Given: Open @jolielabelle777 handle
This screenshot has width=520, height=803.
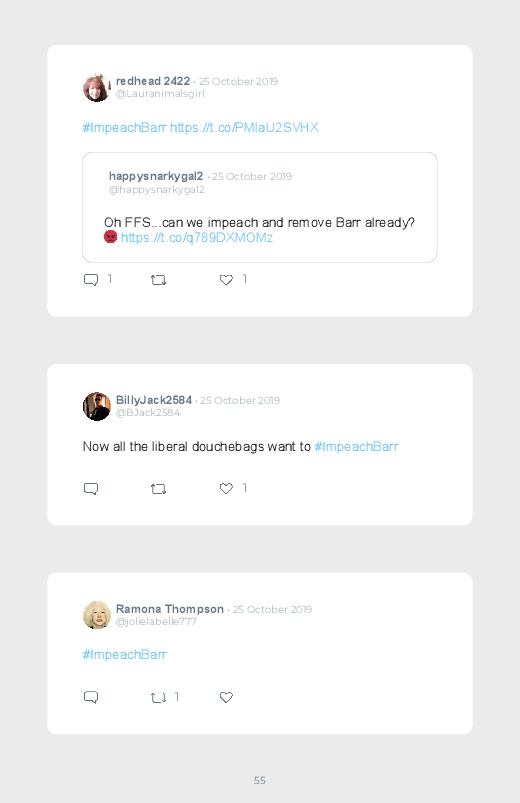Looking at the screenshot, I should click(156, 621).
